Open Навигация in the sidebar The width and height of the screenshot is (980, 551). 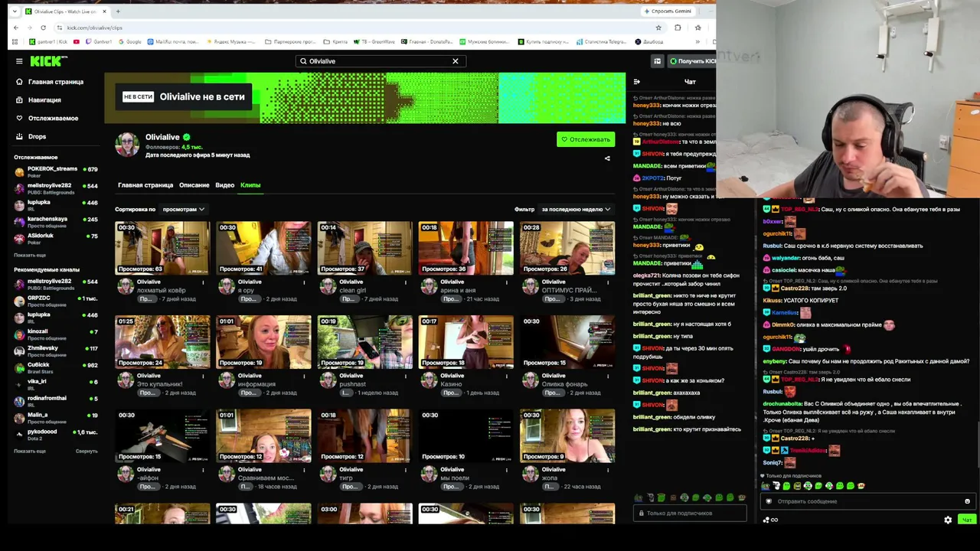[44, 100]
